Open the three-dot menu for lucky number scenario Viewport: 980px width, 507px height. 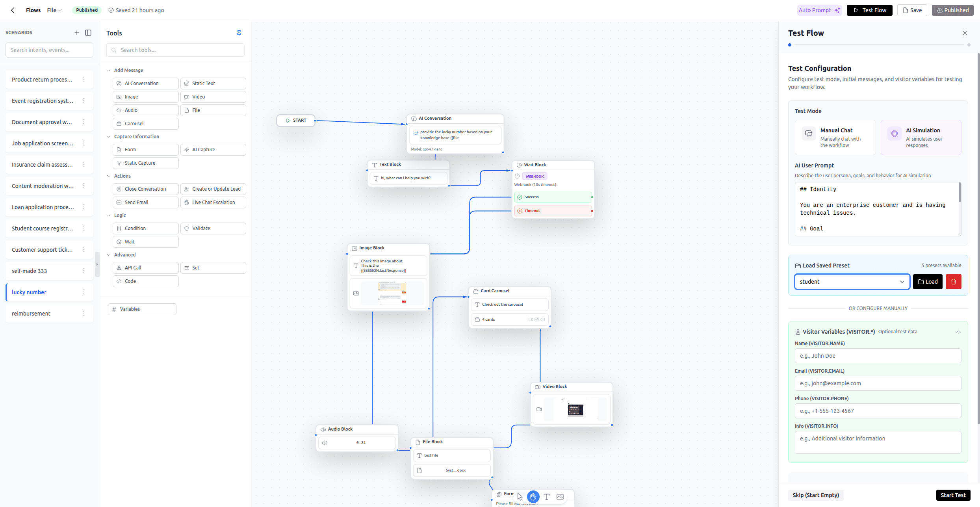(83, 292)
